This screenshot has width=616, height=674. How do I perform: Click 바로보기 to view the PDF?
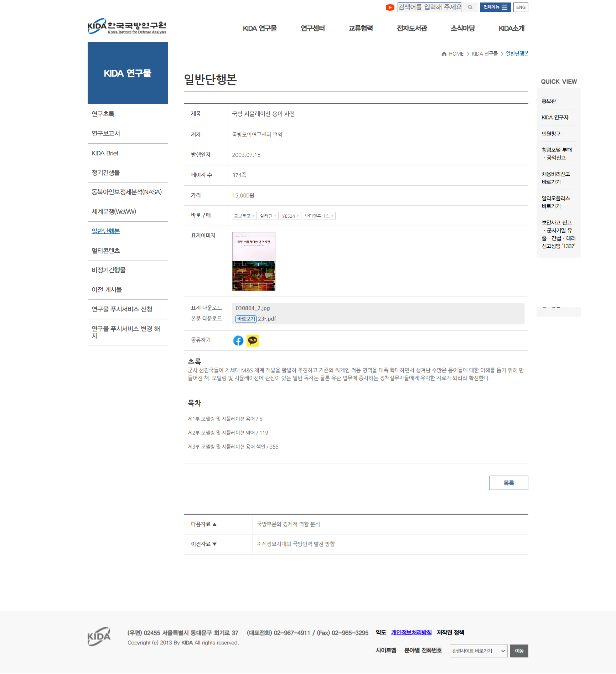pos(246,319)
